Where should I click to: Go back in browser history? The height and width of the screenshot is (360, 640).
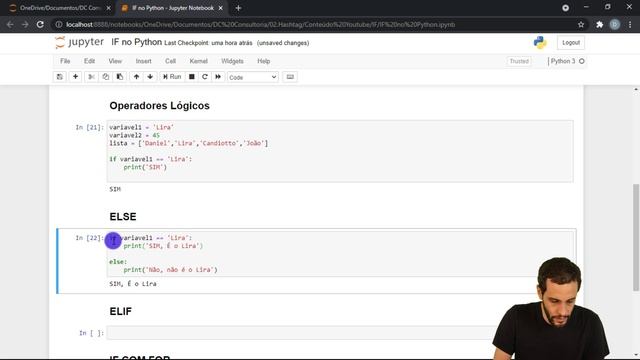tap(10, 24)
